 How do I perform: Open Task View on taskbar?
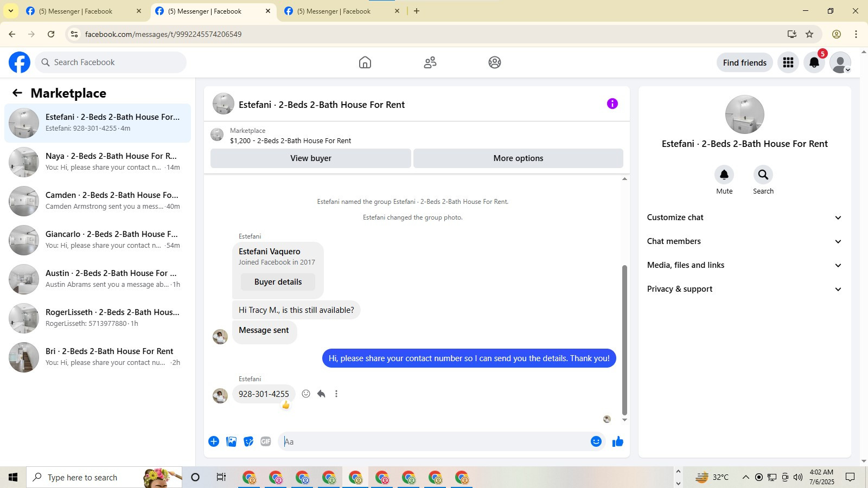point(221,477)
